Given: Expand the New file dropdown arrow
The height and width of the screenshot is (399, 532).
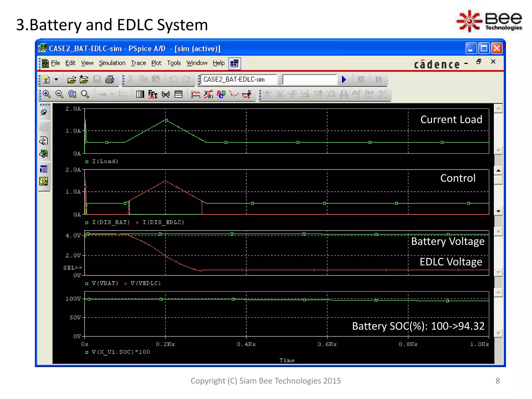Looking at the screenshot, I should coord(56,79).
